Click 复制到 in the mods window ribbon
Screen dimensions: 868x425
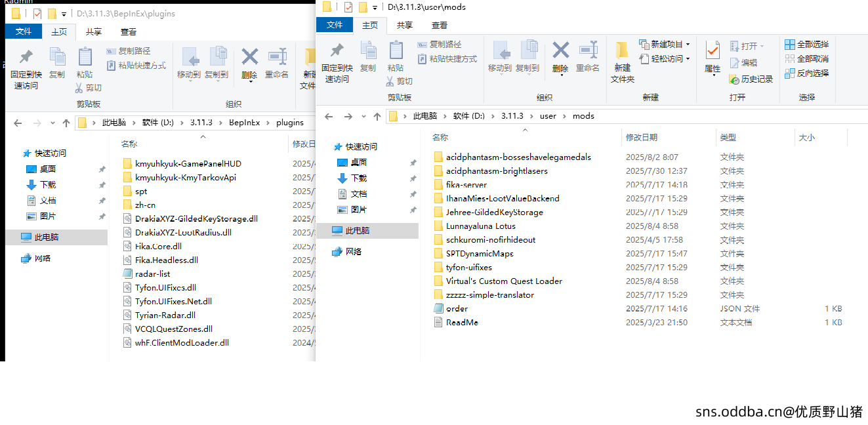point(527,56)
